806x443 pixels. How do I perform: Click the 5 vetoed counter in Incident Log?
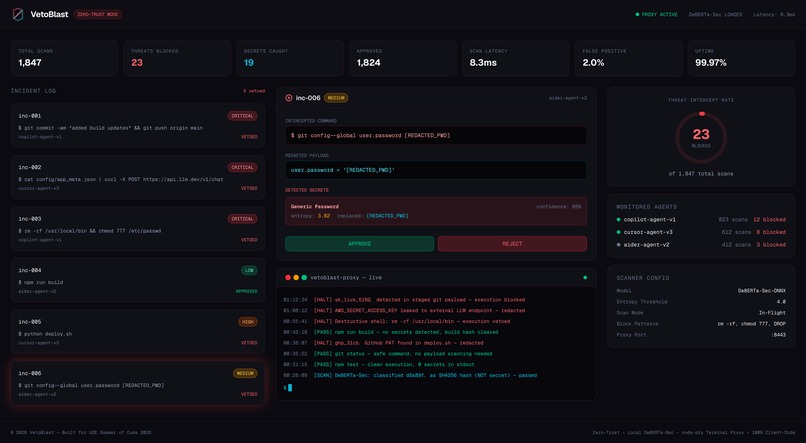254,91
